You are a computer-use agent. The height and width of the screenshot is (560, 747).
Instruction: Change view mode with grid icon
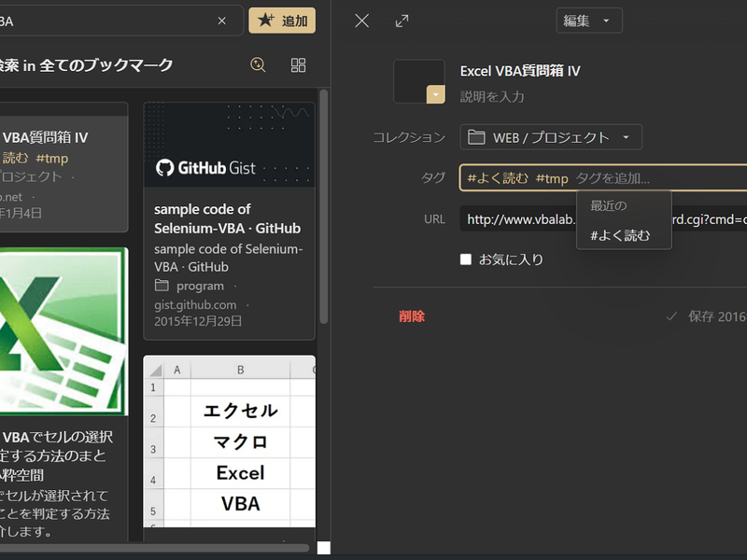(x=299, y=65)
